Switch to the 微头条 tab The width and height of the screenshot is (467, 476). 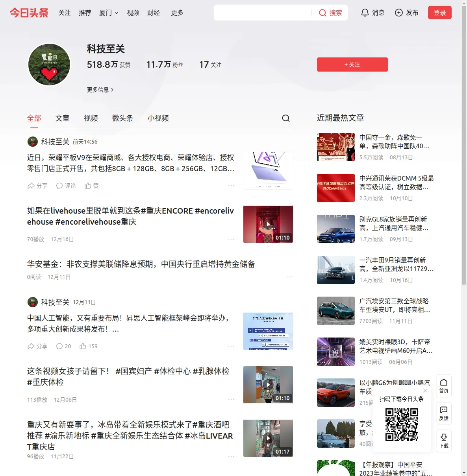pos(123,118)
